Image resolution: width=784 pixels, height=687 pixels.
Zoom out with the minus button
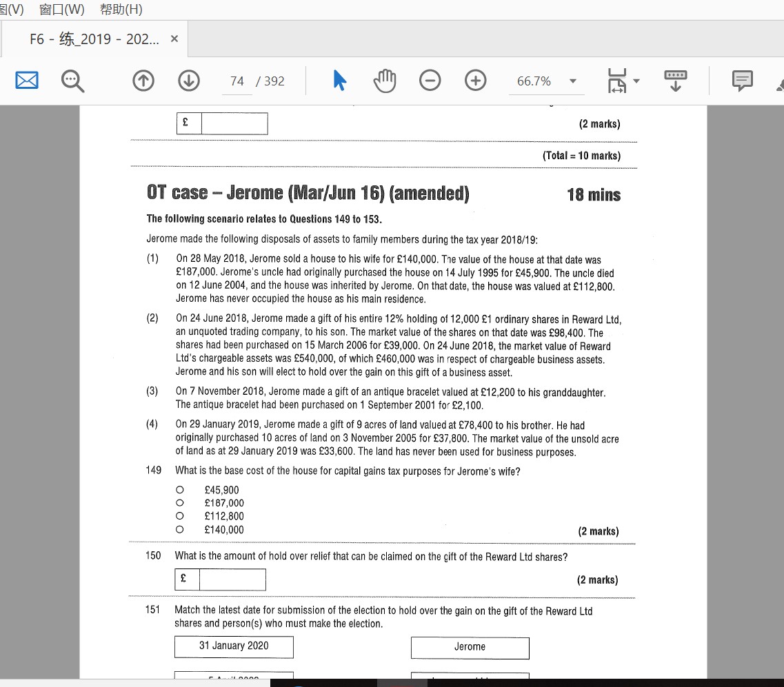(x=430, y=81)
